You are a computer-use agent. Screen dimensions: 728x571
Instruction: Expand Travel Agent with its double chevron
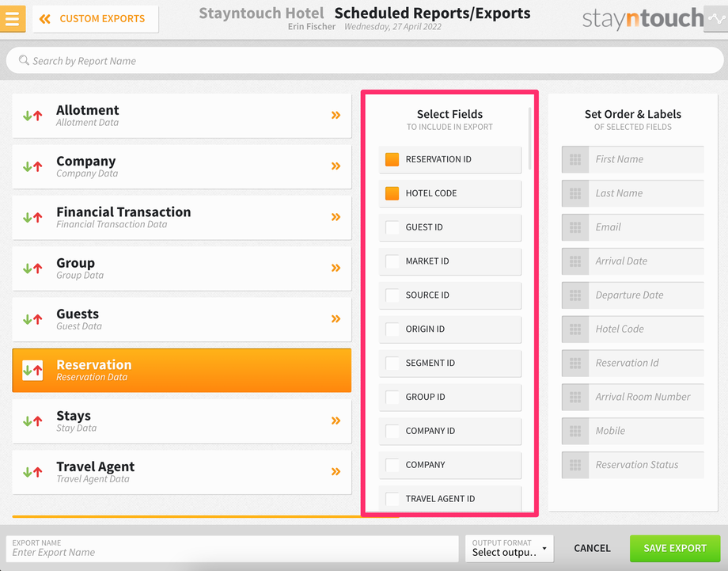pos(336,471)
